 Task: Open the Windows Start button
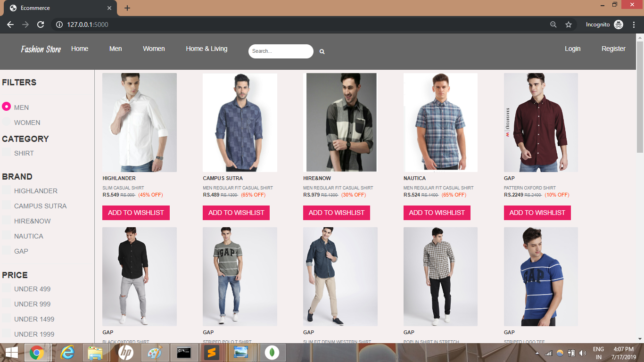tap(11, 353)
